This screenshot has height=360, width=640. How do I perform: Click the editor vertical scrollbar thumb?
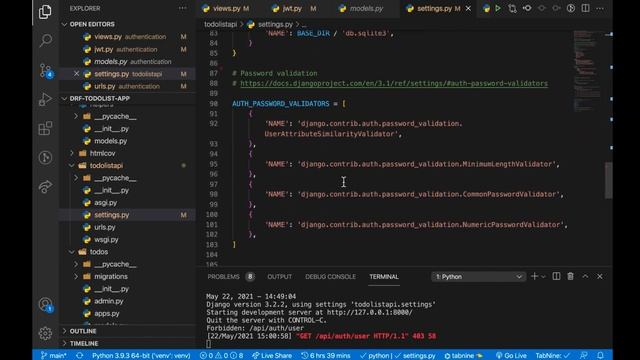(x=609, y=180)
